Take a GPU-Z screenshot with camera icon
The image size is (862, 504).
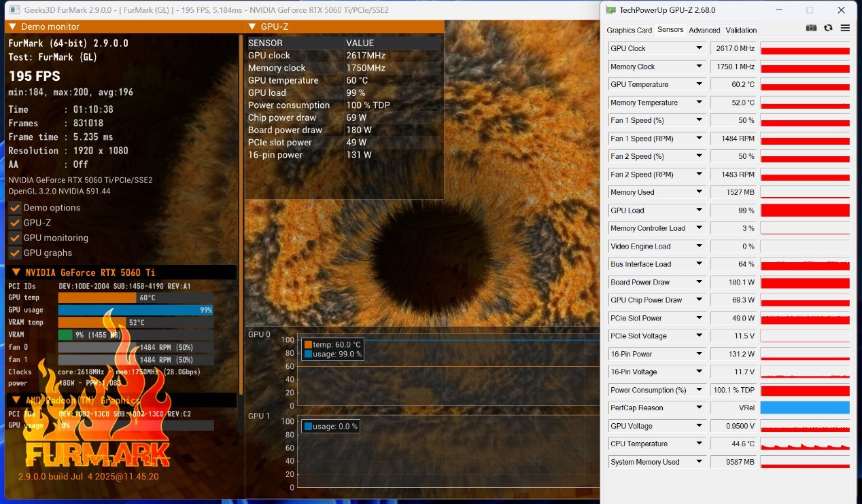[811, 29]
